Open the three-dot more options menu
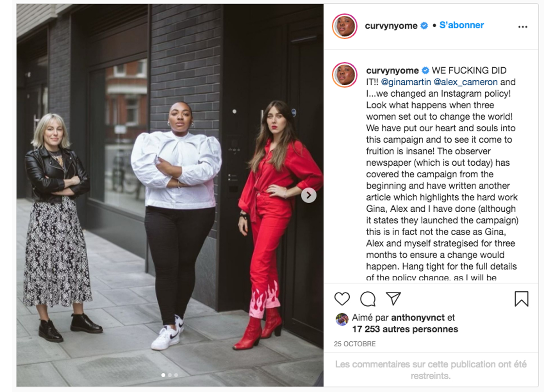 click(523, 27)
